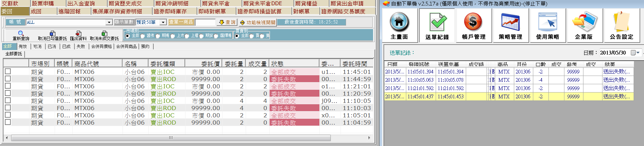The image size is (644, 146).
Task: Click the 查詢 arrow query button
Action: pyautogui.click(x=227, y=22)
